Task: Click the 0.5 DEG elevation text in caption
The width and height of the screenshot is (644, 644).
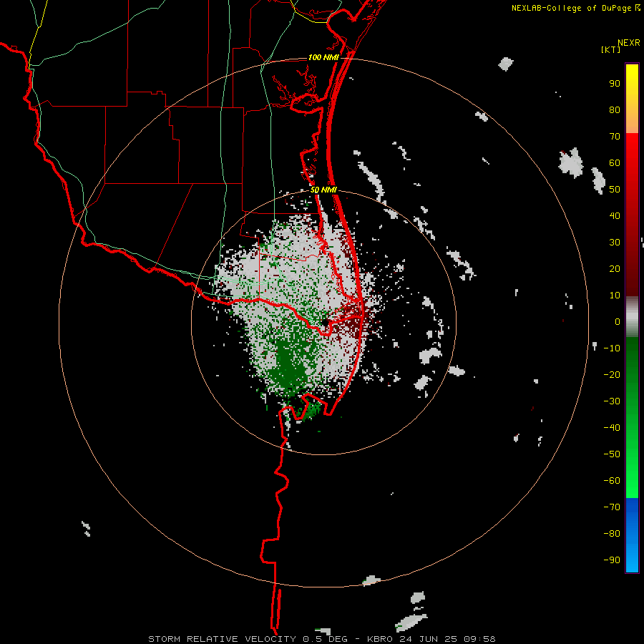Action: tap(326, 639)
